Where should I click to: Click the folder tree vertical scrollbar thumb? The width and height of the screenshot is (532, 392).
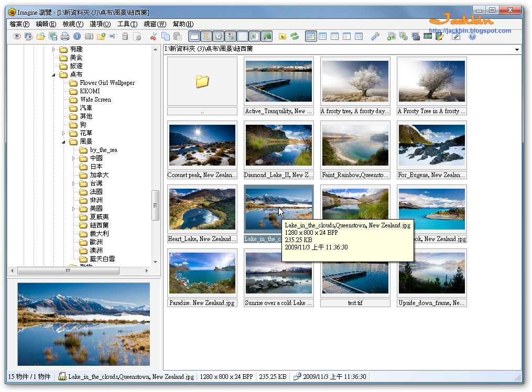click(x=155, y=205)
